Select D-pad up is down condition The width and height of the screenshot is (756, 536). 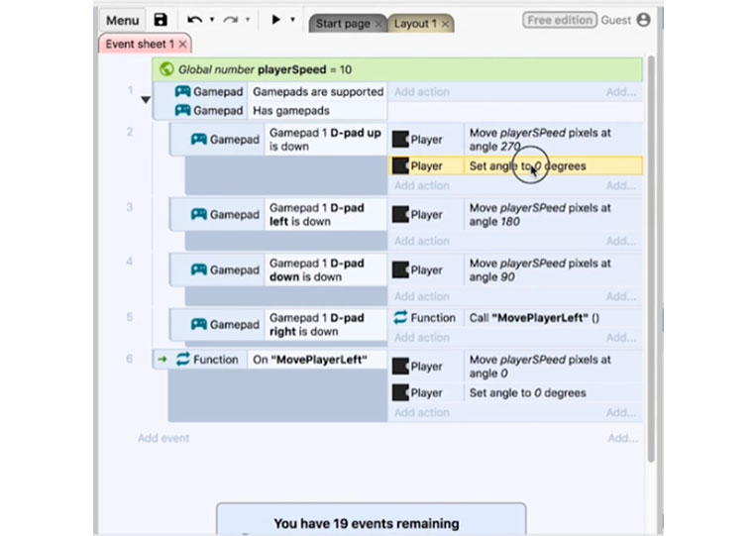(325, 140)
